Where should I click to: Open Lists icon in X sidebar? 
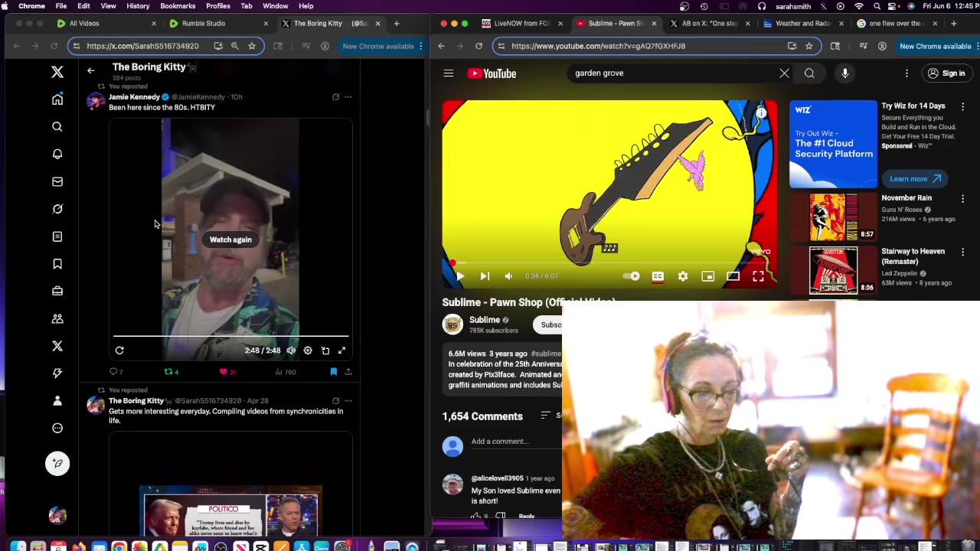[57, 236]
